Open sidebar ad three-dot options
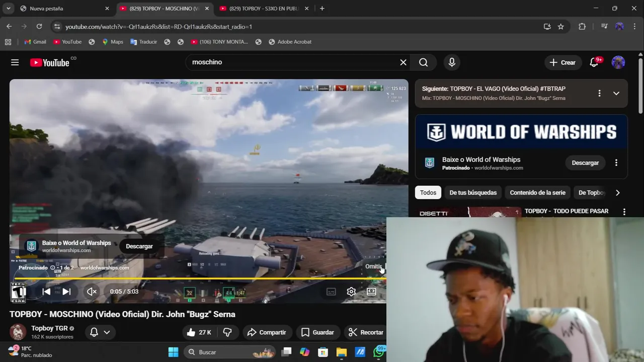The width and height of the screenshot is (644, 362). click(616, 163)
